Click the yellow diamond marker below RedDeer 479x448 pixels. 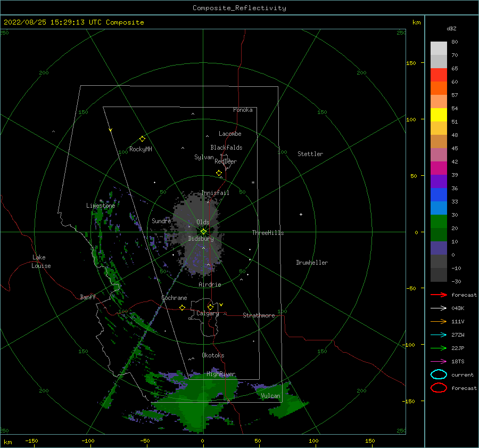[219, 173]
